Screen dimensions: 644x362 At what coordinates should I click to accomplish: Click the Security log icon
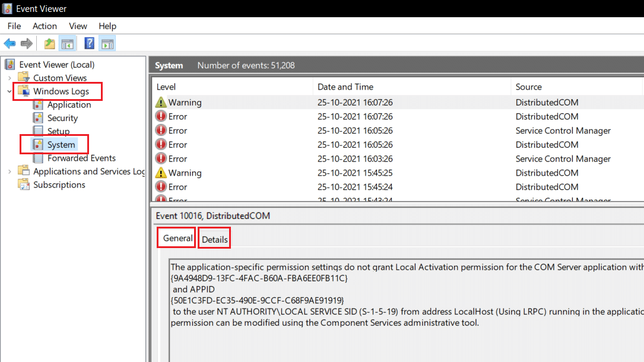pos(38,118)
